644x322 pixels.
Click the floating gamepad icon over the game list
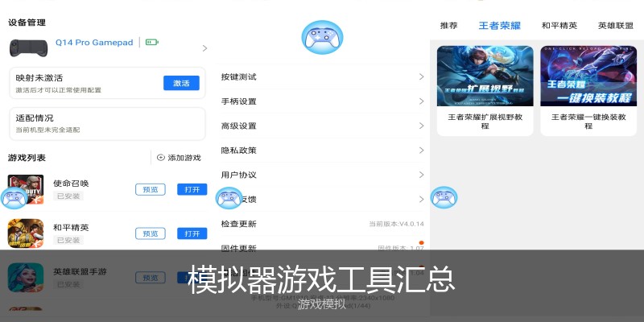pos(14,198)
